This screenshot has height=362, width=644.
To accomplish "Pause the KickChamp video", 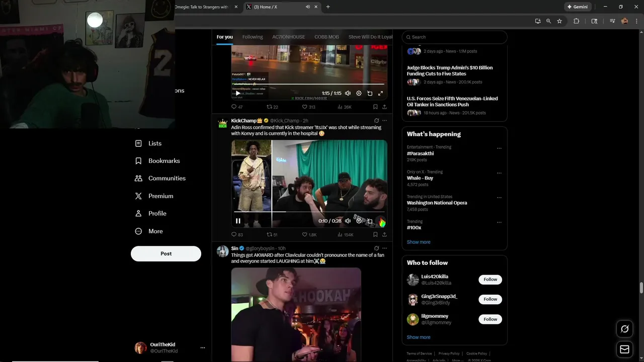I will point(238,221).
